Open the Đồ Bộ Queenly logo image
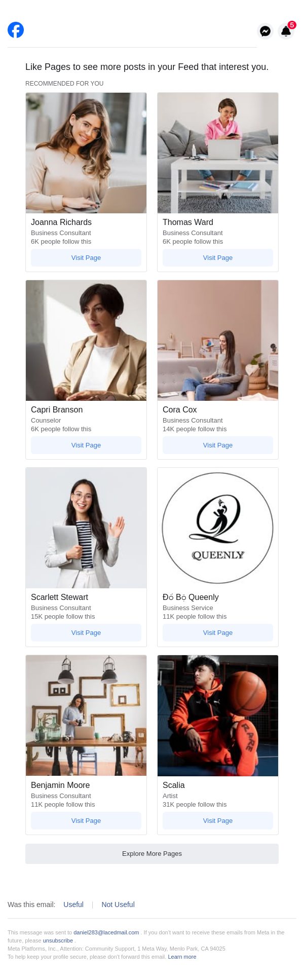The height and width of the screenshot is (980, 304). [218, 528]
